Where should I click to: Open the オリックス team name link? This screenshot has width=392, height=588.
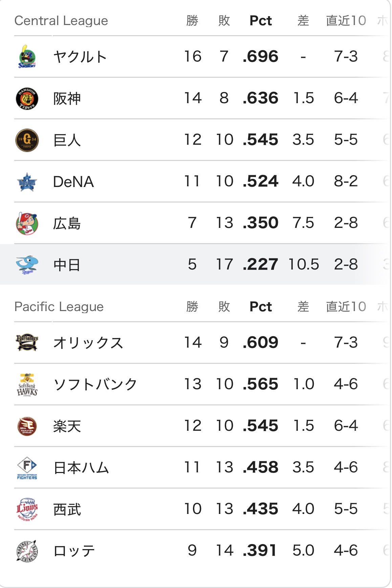coord(88,343)
